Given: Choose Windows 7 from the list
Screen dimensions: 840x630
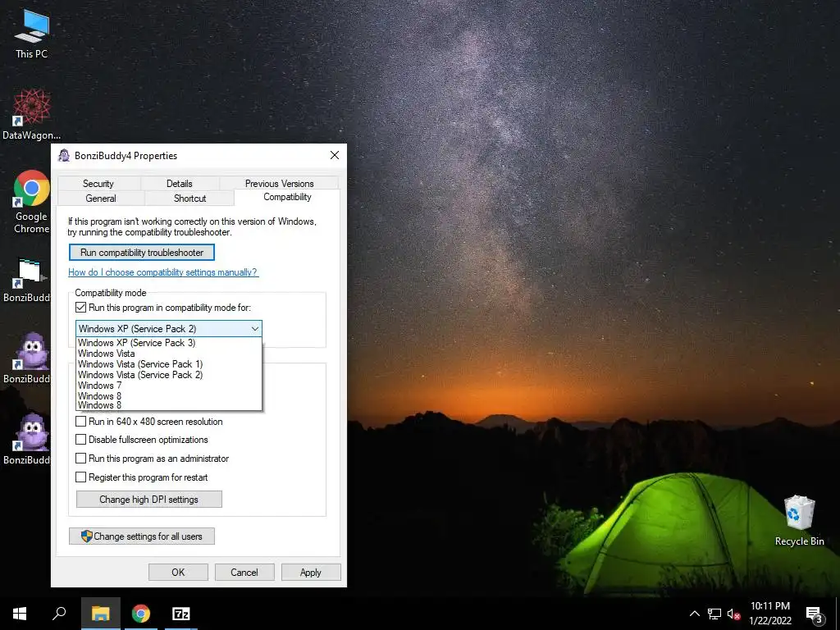Looking at the screenshot, I should 169,386.
